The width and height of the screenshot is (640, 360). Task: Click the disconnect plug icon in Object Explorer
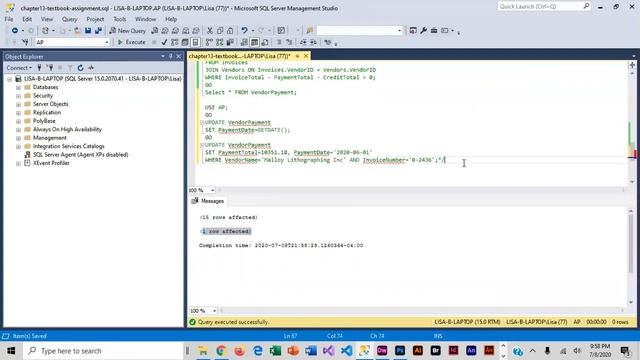50,68
